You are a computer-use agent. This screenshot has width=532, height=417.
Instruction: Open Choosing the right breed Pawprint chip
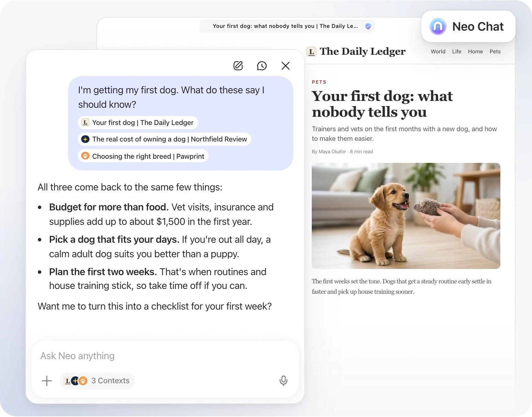pos(143,156)
